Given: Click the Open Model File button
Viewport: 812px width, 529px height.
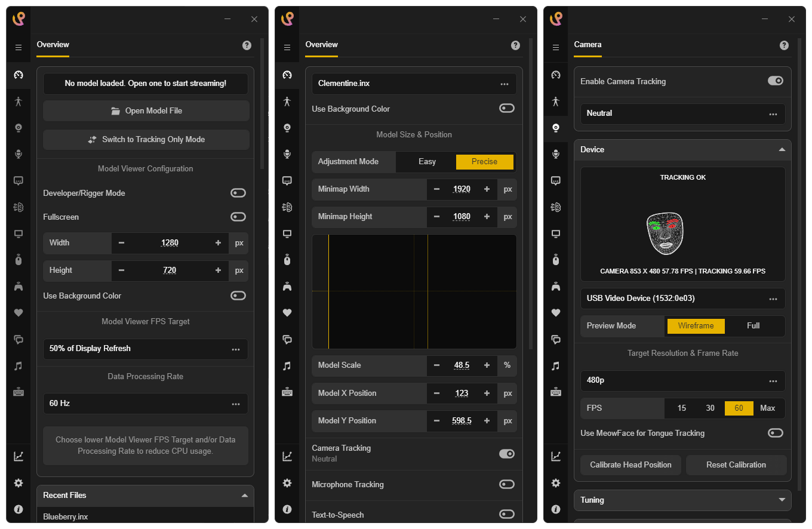Looking at the screenshot, I should [146, 111].
